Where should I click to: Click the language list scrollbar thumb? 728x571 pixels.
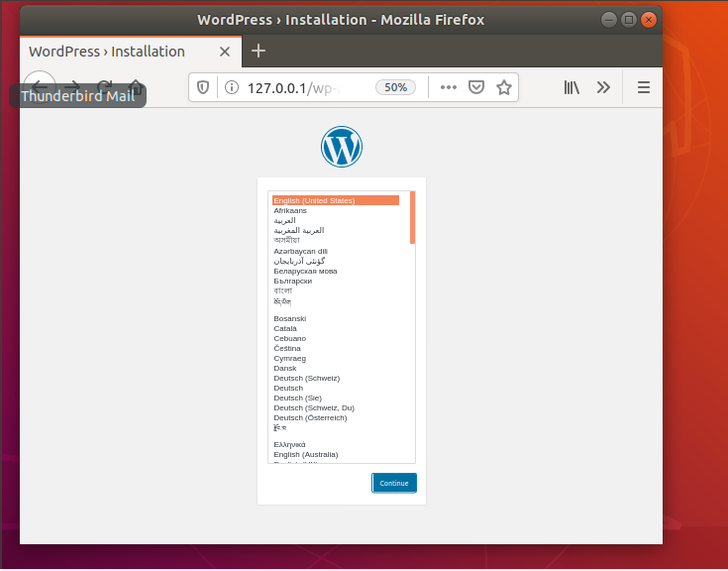pyautogui.click(x=412, y=217)
